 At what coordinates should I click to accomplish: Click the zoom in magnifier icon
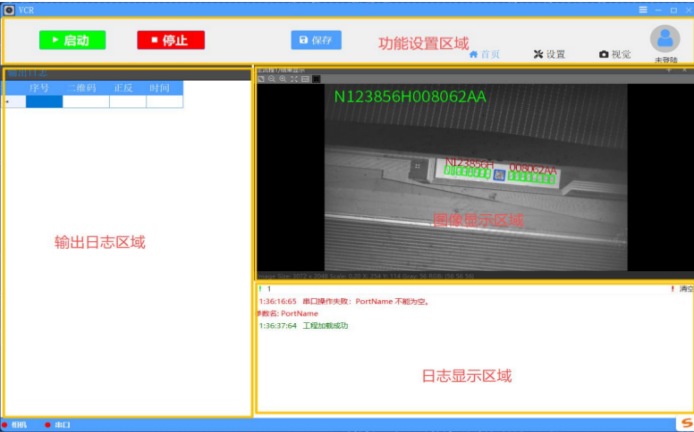[x=283, y=79]
